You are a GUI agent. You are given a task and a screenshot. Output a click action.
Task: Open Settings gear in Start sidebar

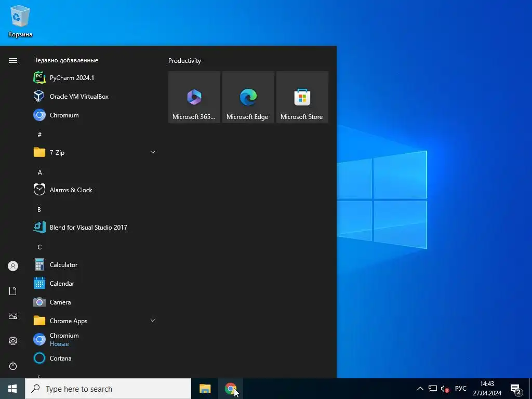[13, 341]
